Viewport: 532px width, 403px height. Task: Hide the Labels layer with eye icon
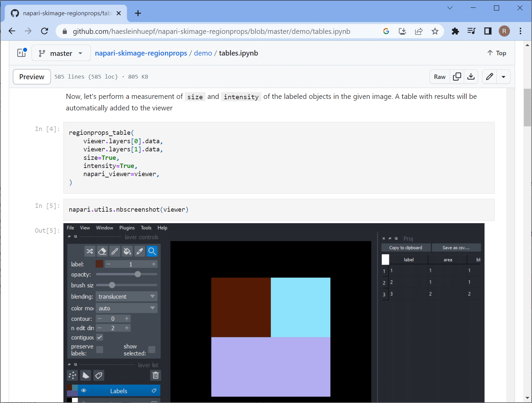click(x=84, y=391)
